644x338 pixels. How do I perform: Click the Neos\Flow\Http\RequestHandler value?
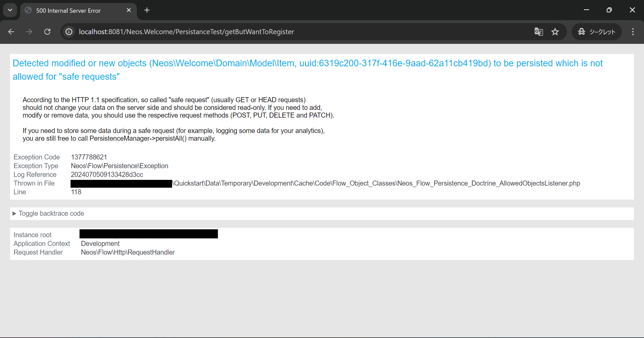128,252
